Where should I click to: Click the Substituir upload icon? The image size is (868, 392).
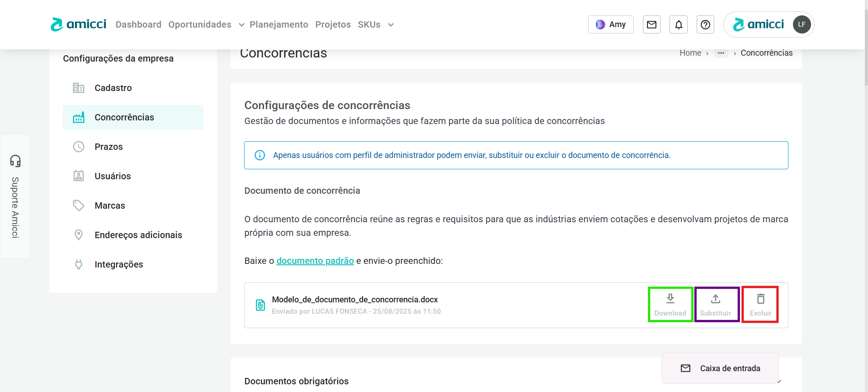tap(715, 299)
